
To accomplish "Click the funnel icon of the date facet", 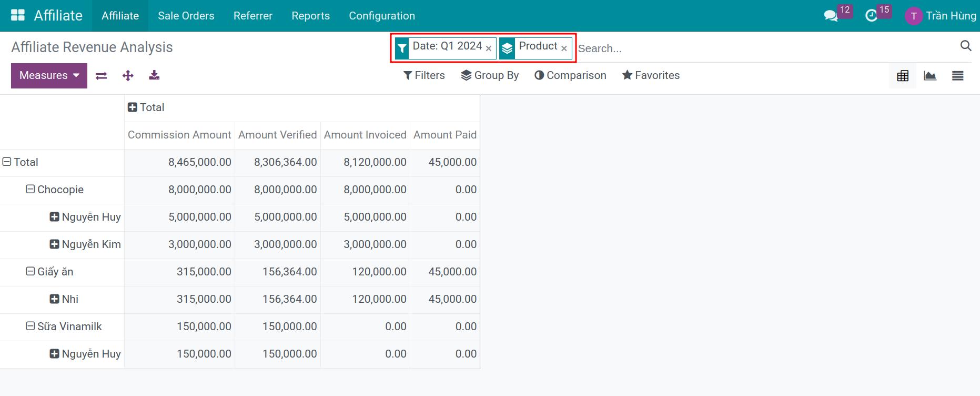I will point(402,48).
